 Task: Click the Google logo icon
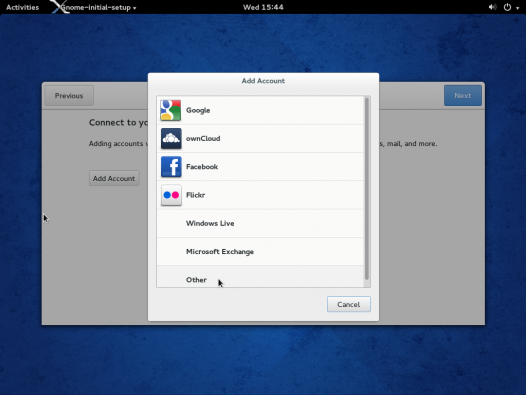171,110
